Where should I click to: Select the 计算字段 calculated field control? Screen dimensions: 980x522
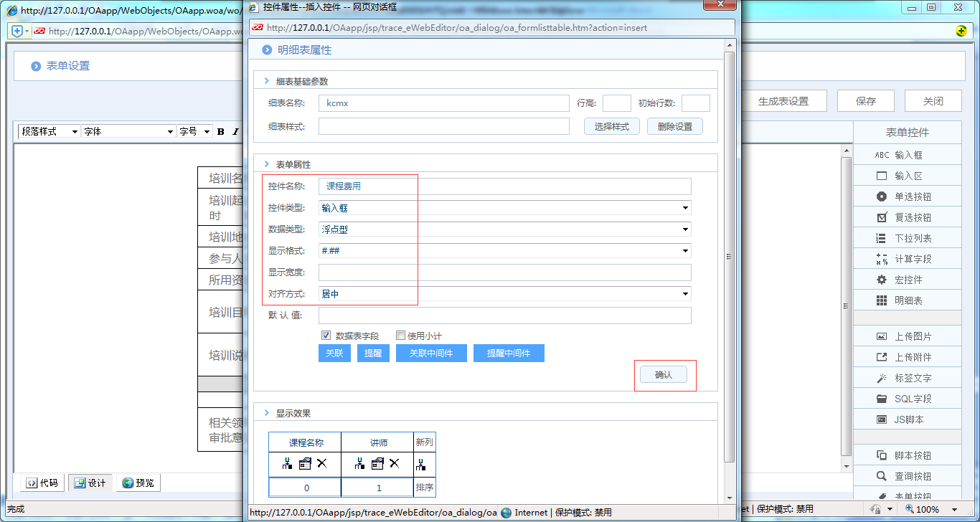point(908,258)
